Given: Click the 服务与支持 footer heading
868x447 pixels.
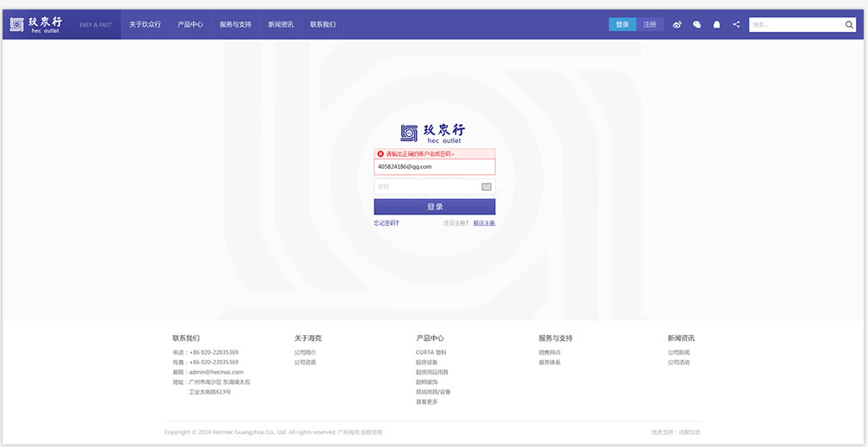Looking at the screenshot, I should click(x=555, y=338).
